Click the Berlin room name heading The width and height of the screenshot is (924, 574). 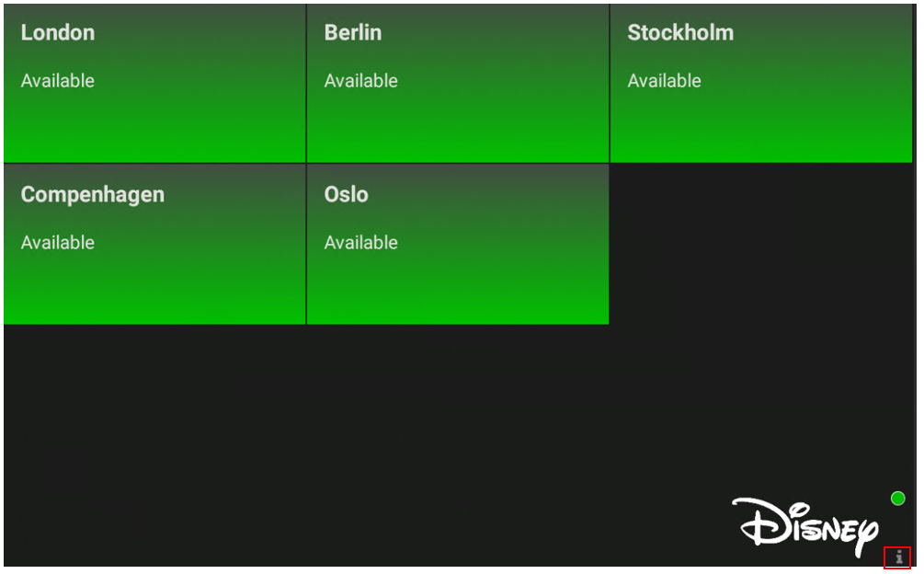353,32
